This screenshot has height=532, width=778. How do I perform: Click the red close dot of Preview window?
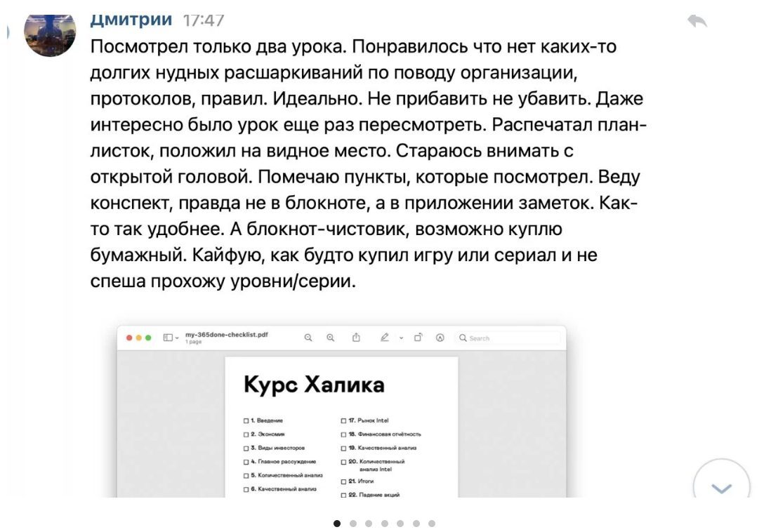[x=129, y=338]
